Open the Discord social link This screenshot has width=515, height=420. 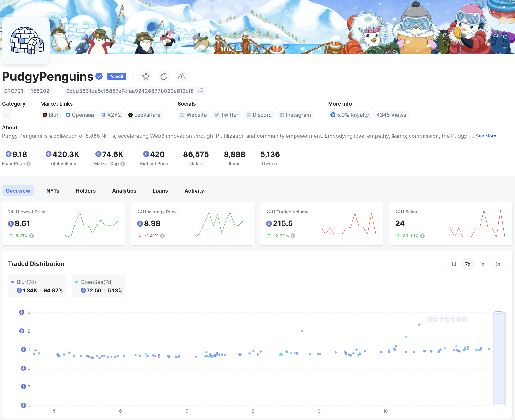click(259, 115)
